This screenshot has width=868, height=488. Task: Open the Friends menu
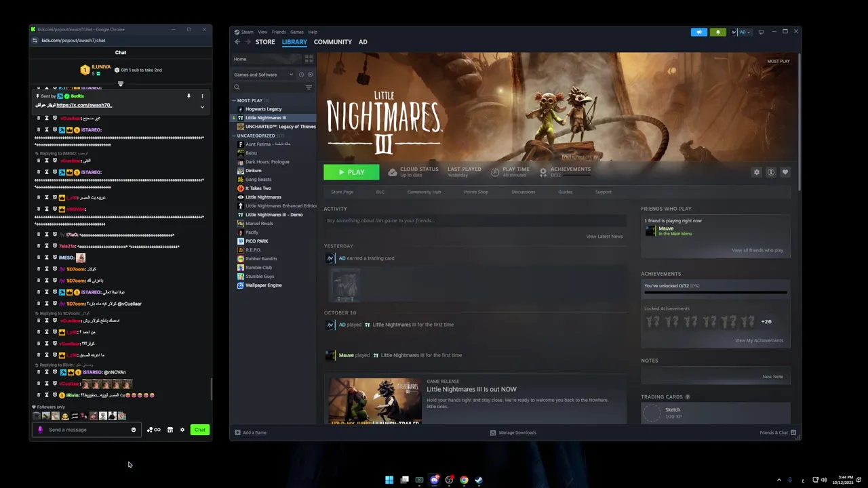pyautogui.click(x=279, y=32)
